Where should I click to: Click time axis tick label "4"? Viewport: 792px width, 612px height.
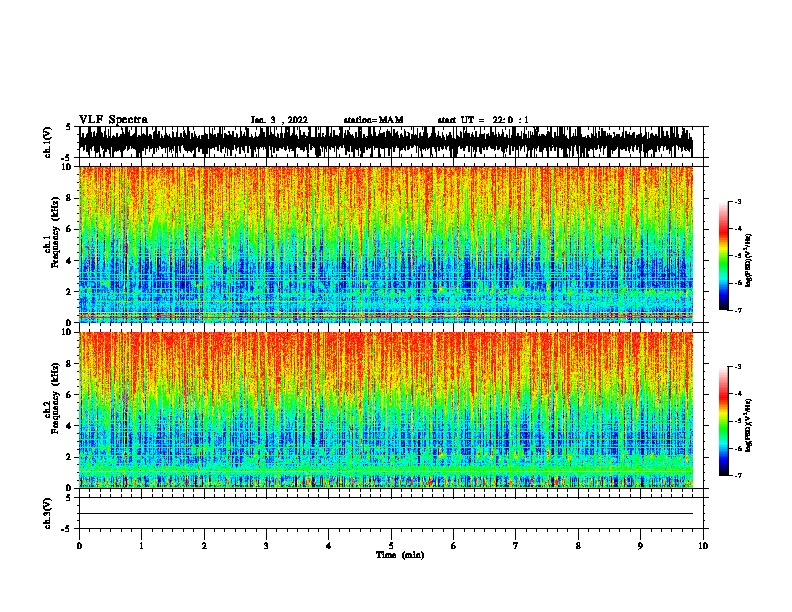pyautogui.click(x=329, y=546)
